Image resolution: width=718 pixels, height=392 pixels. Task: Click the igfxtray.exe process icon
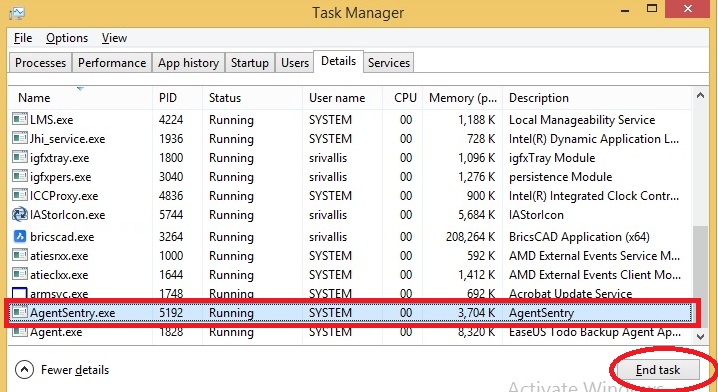click(20, 157)
